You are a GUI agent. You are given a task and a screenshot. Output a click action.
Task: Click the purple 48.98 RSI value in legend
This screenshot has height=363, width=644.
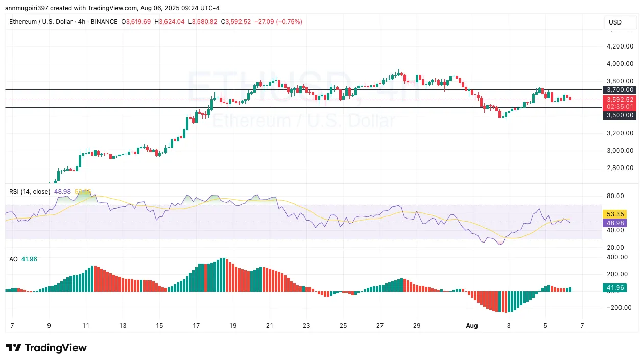[62, 192]
